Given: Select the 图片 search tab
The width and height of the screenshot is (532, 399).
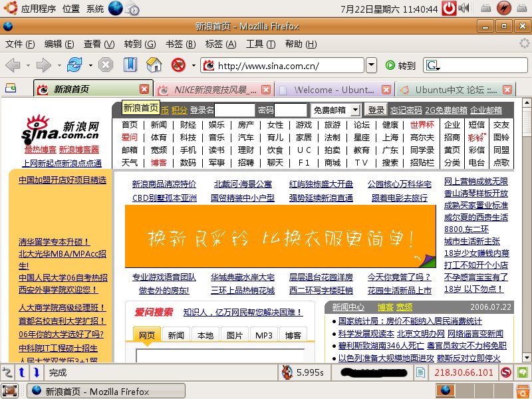Looking at the screenshot, I should click(235, 335).
